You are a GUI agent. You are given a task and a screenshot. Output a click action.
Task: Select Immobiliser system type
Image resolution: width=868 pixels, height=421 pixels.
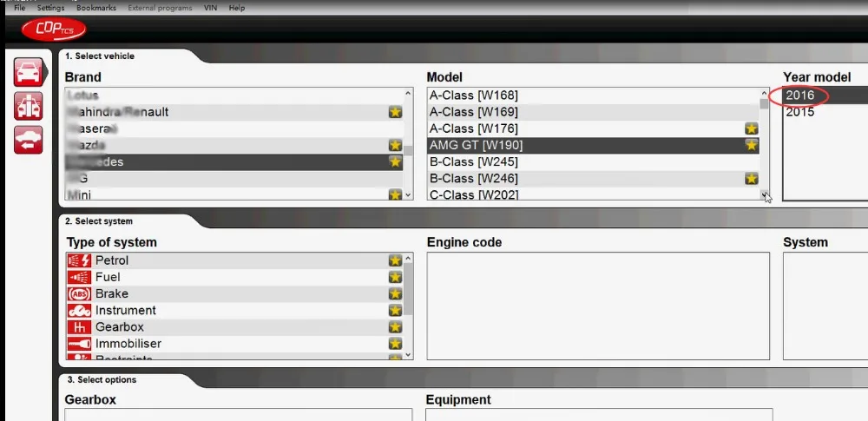234,344
